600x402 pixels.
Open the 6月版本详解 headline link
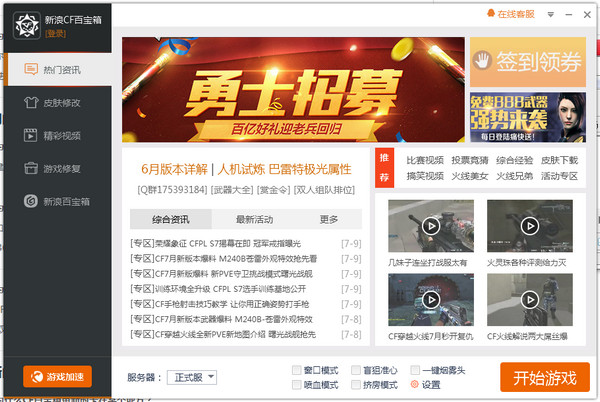[174, 169]
